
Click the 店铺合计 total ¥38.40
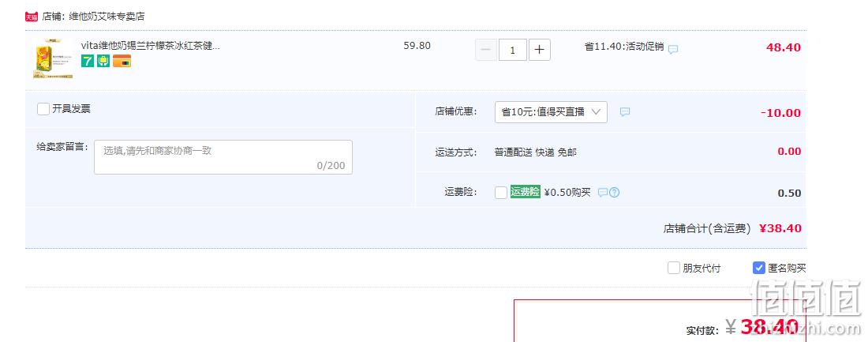(780, 227)
